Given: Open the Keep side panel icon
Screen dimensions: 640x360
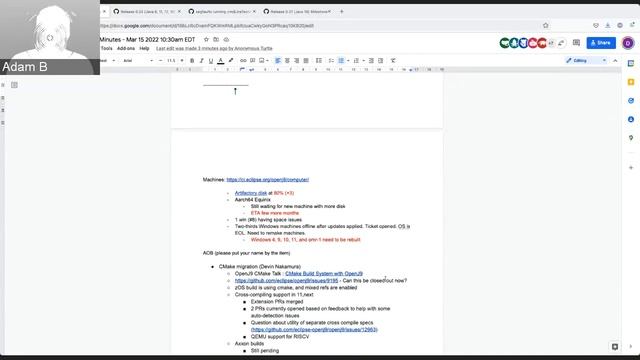Looking at the screenshot, I should [631, 82].
